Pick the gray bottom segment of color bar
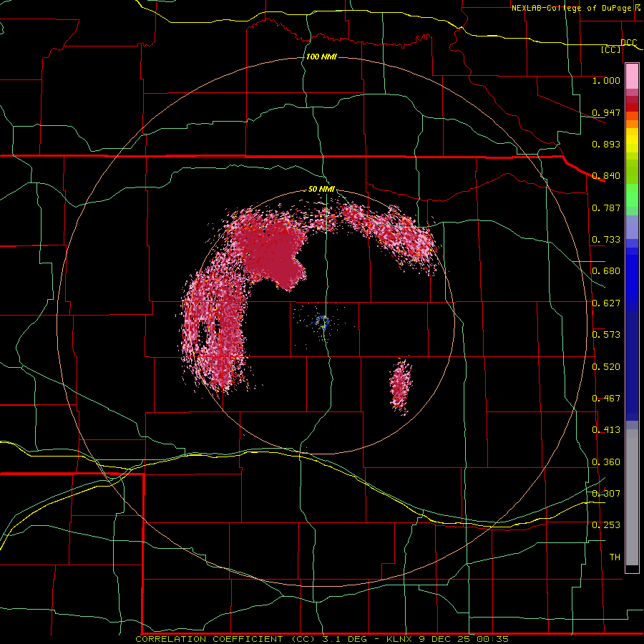Viewport: 644px width, 644px height. 632,497
